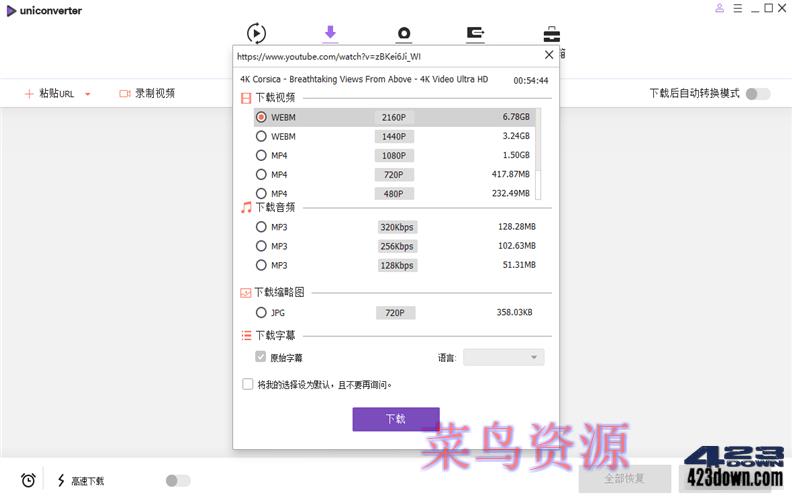Click the 00:54:44 duration text
The height and width of the screenshot is (500, 792).
(x=531, y=80)
